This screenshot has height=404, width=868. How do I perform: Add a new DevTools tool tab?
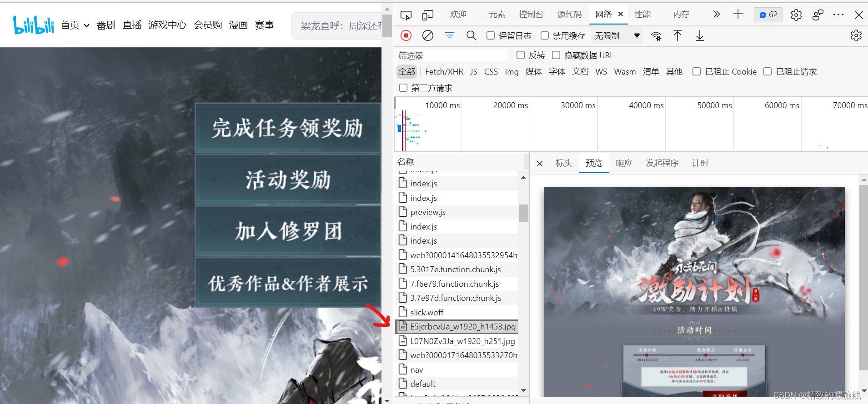click(x=738, y=14)
